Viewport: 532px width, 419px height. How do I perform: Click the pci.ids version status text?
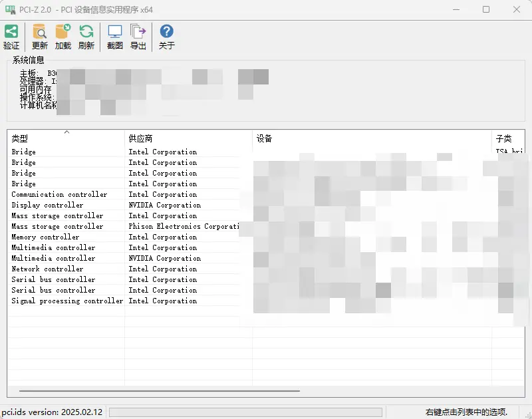pos(52,412)
